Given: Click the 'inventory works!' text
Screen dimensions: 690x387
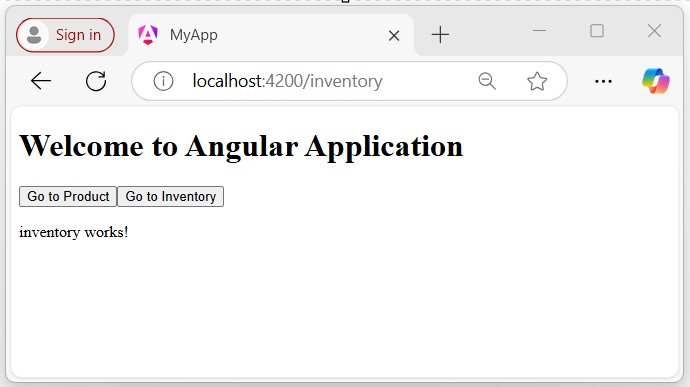Looking at the screenshot, I should tap(73, 232).
